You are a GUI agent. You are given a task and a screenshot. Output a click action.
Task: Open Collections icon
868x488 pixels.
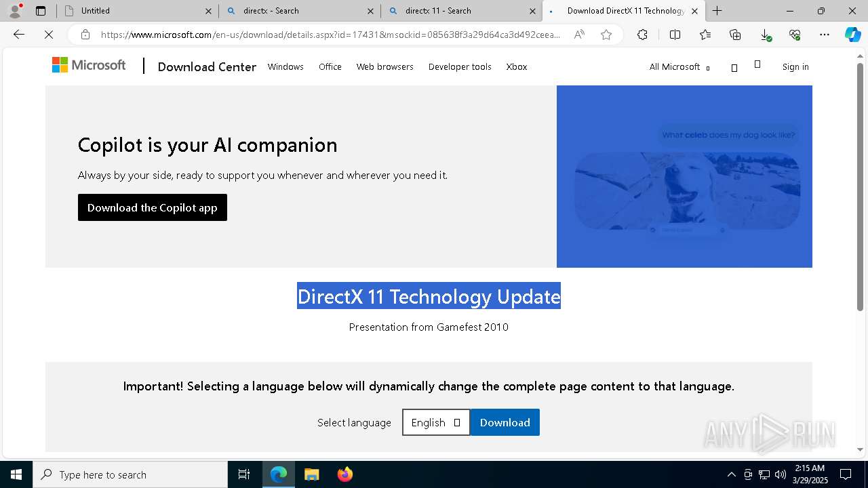point(735,35)
